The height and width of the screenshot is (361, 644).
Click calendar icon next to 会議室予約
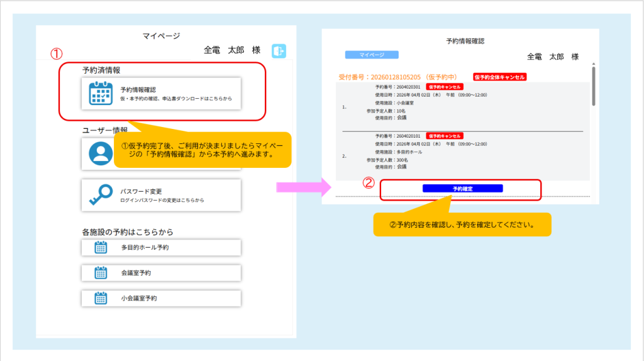(101, 273)
